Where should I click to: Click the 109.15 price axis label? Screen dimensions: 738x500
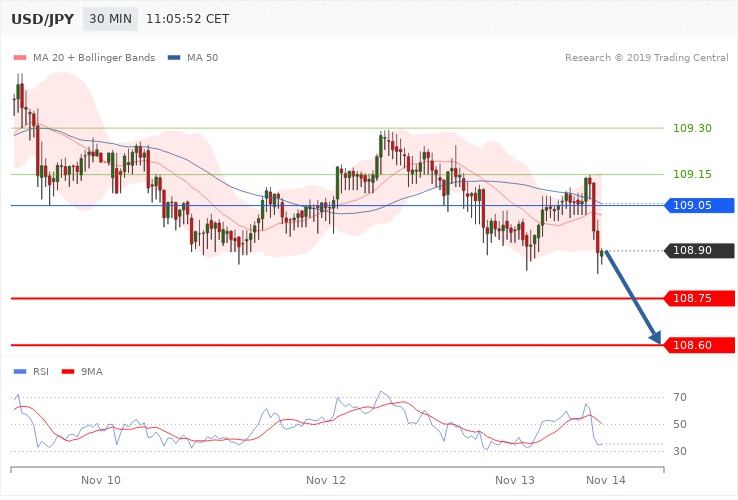coord(692,175)
